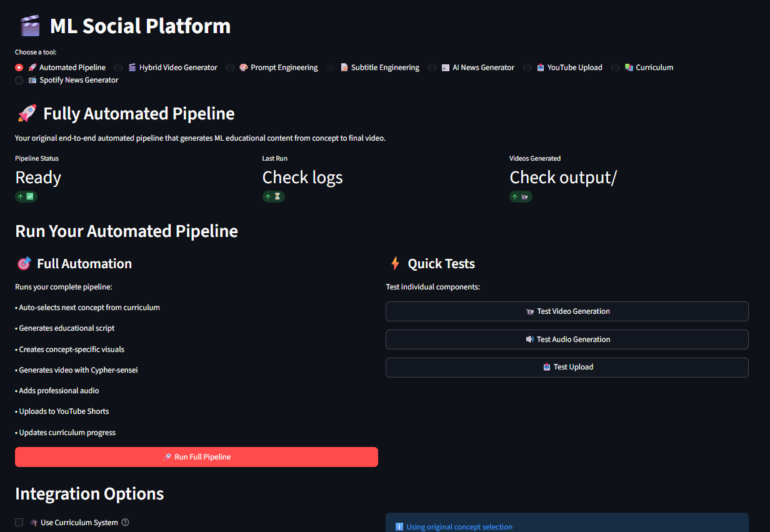Click the hourglass badge under Check logs
Image resolution: width=770 pixels, height=532 pixels.
[273, 196]
